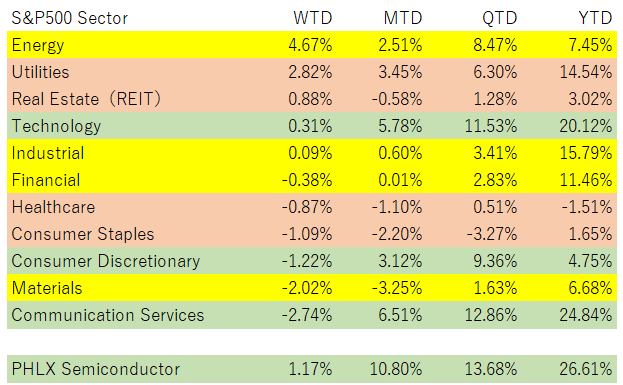Click the Industrial sector label

coord(48,153)
